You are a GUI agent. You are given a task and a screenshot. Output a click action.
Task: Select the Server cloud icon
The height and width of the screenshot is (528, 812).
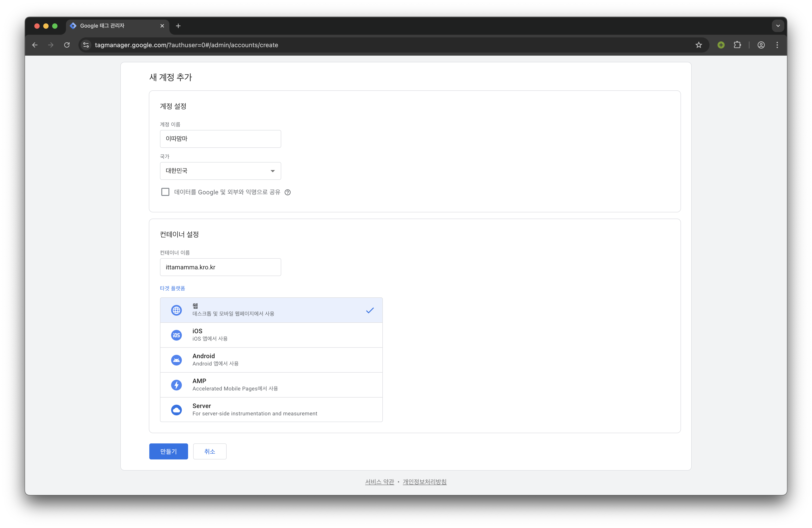(176, 410)
